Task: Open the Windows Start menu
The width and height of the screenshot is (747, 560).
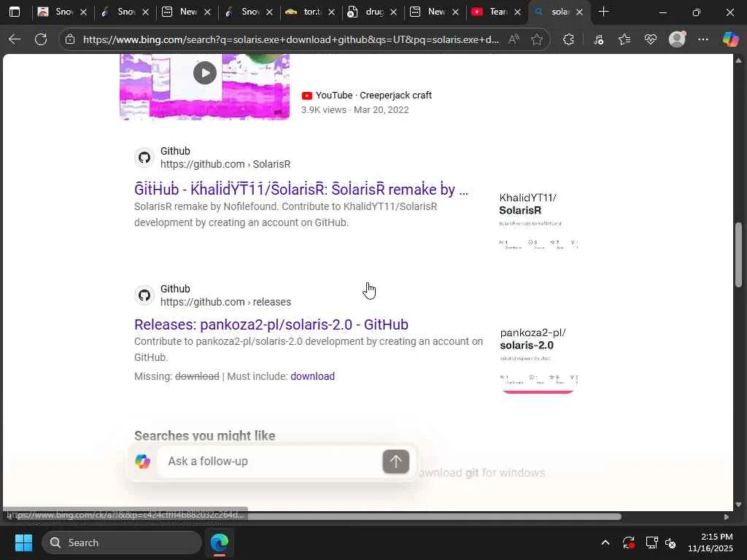Action: click(x=23, y=542)
